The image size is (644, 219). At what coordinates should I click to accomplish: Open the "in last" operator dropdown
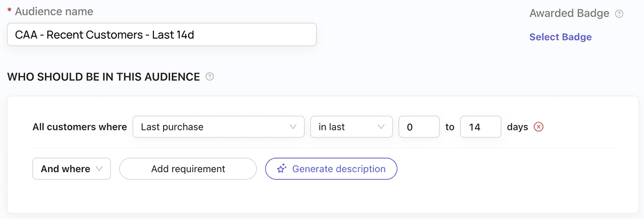[351, 127]
